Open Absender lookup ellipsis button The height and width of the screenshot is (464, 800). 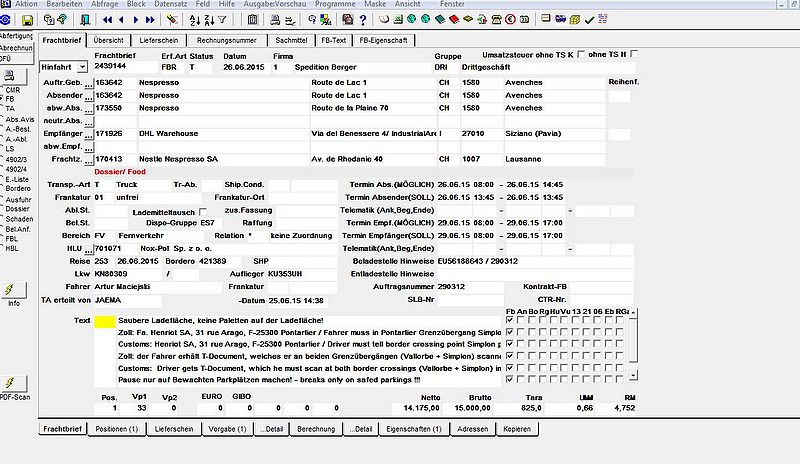click(x=89, y=95)
